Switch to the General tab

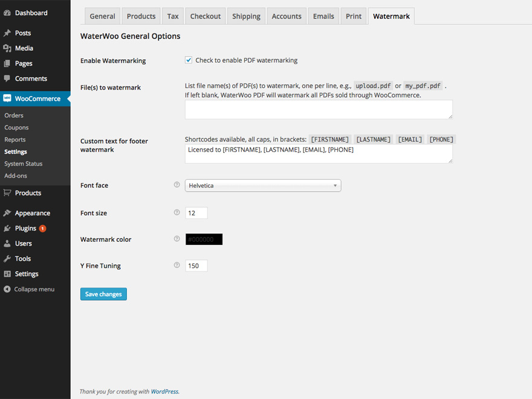102,16
